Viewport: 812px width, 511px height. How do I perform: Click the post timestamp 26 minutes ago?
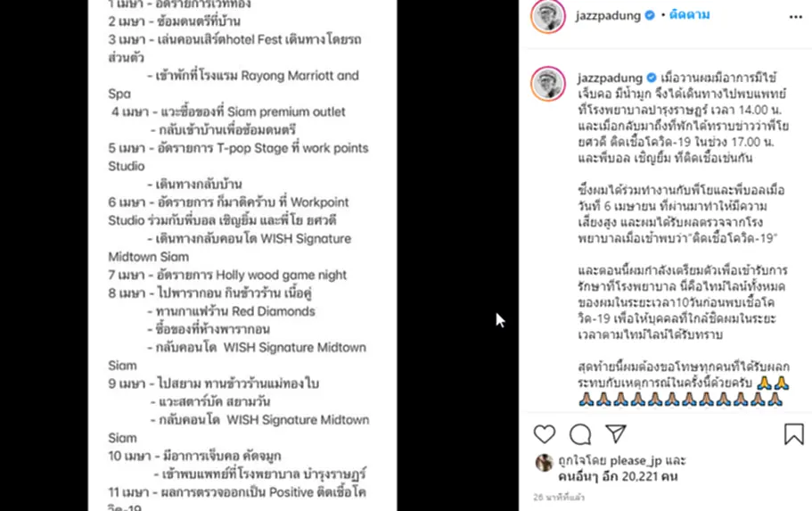(559, 497)
